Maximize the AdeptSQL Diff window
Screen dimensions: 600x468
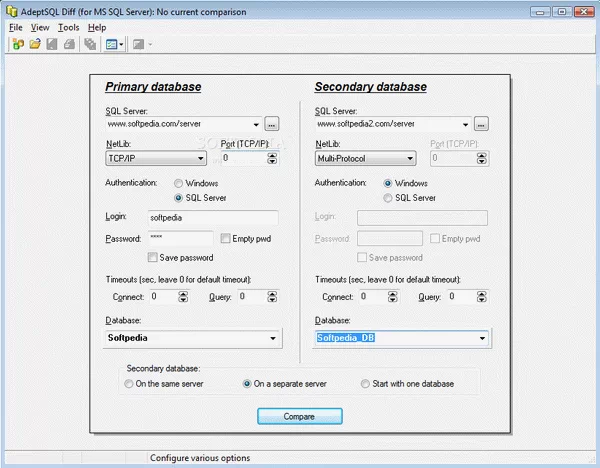pyautogui.click(x=562, y=12)
